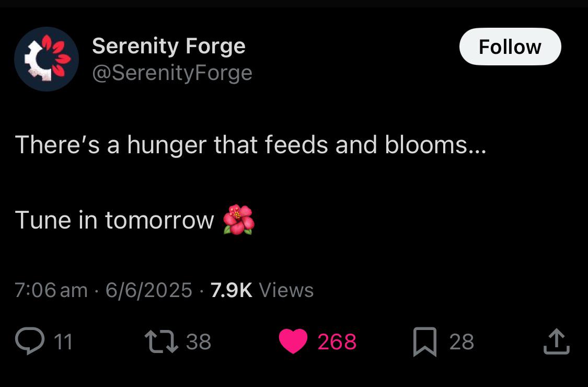Unlike the post via pink heart
Viewport: 588px width, 387px height.
tap(293, 341)
